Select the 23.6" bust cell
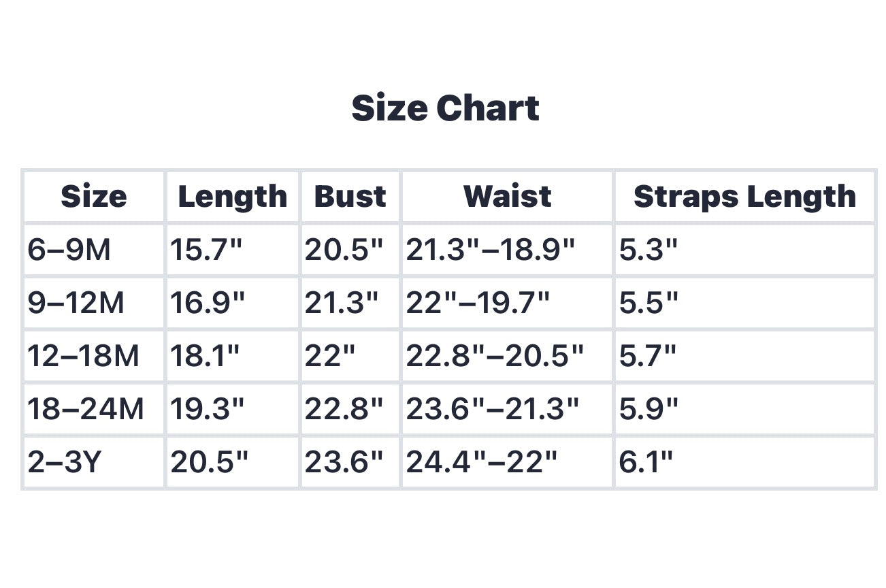 coord(344,462)
